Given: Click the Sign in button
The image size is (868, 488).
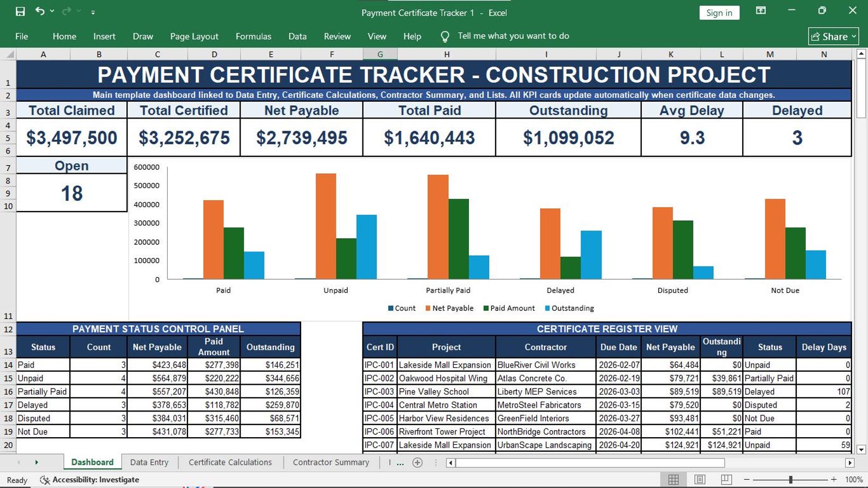Looking at the screenshot, I should tap(719, 13).
